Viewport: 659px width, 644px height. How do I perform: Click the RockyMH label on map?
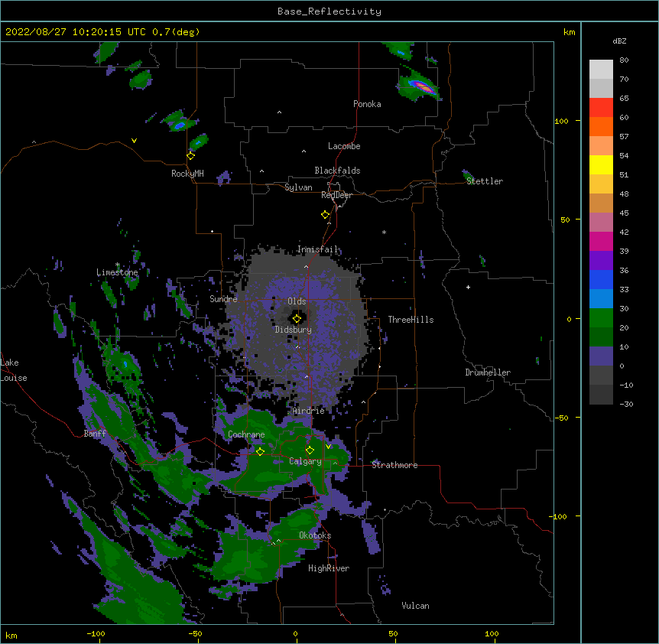pyautogui.click(x=187, y=174)
